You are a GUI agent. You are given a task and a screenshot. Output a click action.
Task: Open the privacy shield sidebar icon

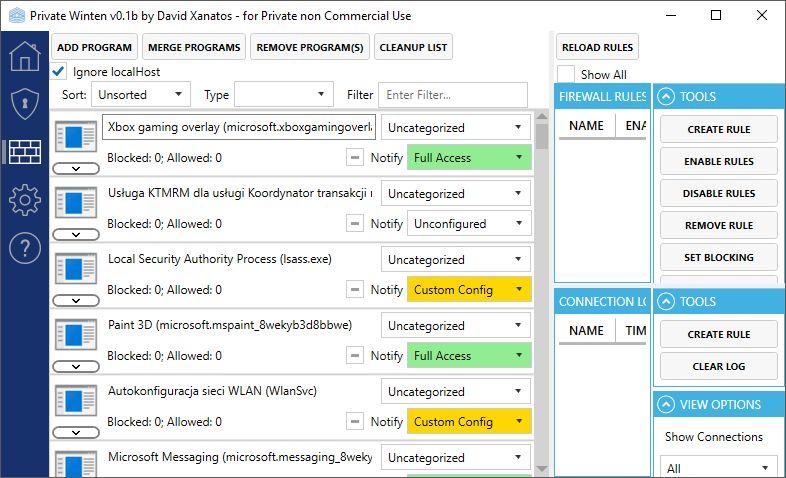click(24, 104)
